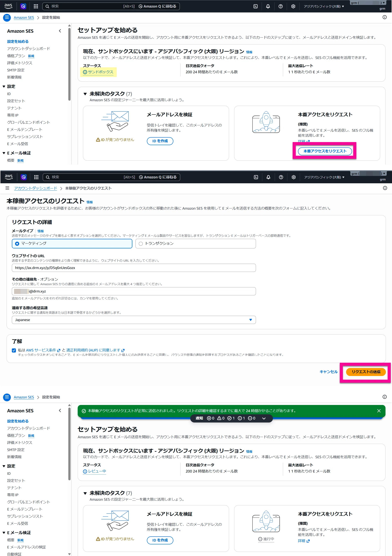Open notifications bell in header above アカウントダッシュボード breadcrumb

tap(268, 177)
